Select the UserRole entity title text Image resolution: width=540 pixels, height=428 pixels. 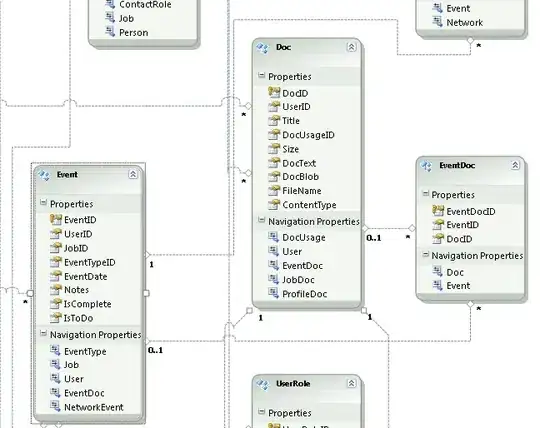pyautogui.click(x=293, y=383)
